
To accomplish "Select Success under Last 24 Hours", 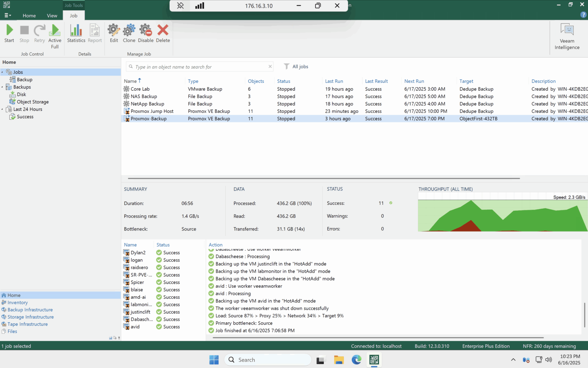I will (25, 117).
